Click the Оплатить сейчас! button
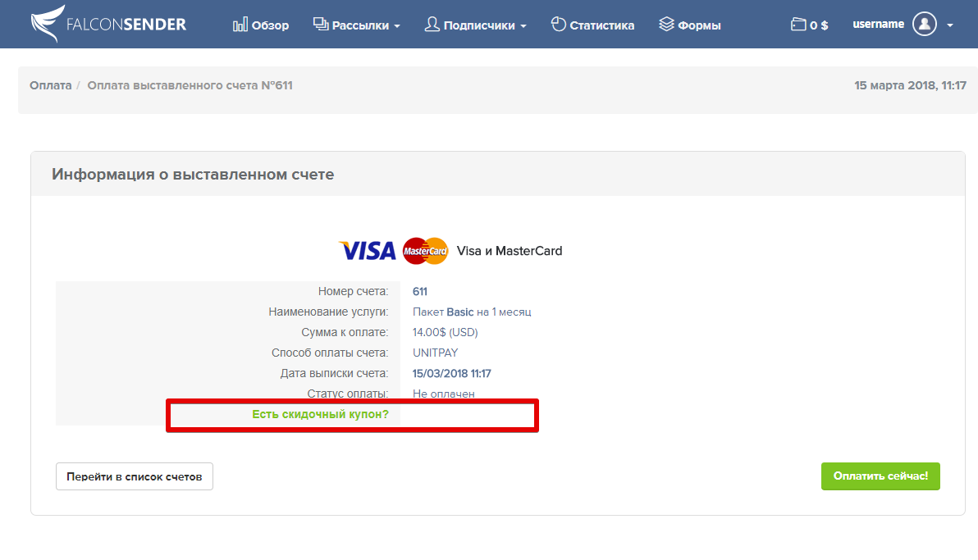 (880, 476)
